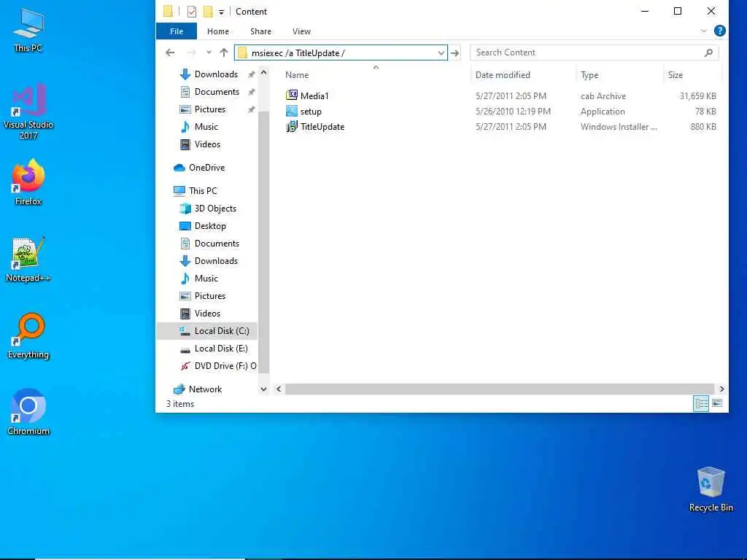Click the horizontal scrollbar thumb
747x560 pixels.
(x=499, y=389)
